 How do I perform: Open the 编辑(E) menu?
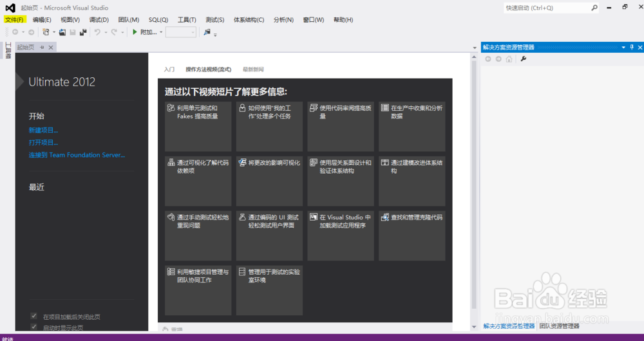[x=42, y=20]
